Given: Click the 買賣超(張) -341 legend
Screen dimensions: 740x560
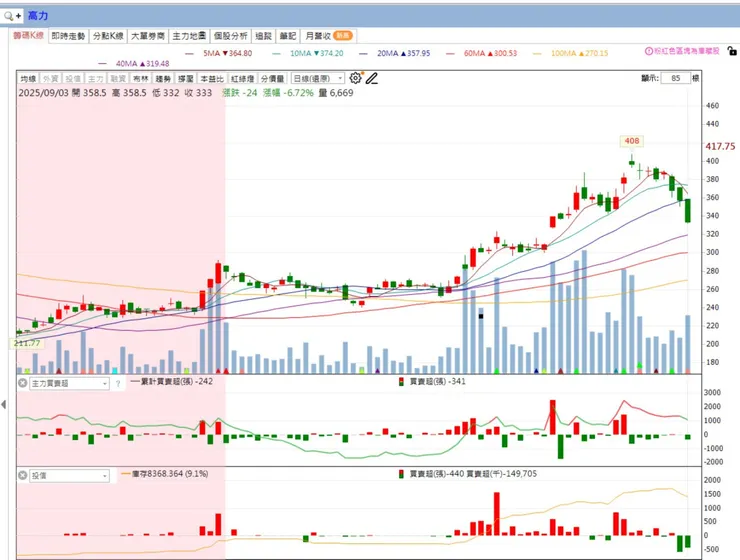Looking at the screenshot, I should click(x=433, y=381).
